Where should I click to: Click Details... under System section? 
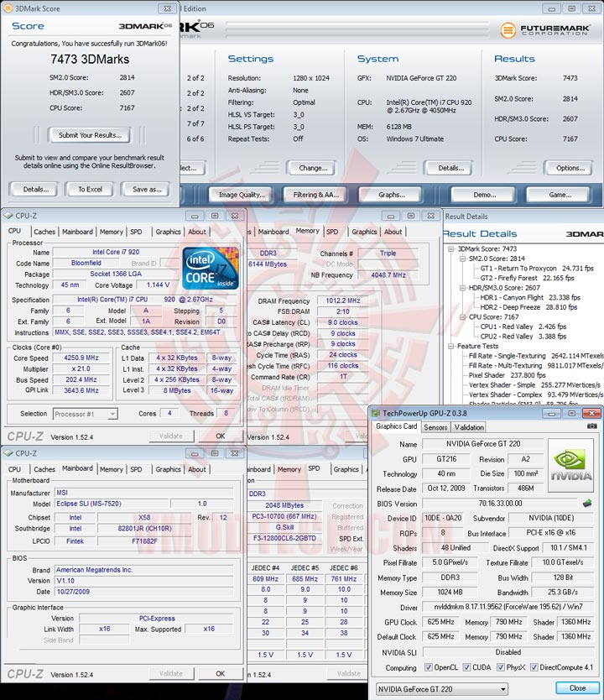coord(450,168)
